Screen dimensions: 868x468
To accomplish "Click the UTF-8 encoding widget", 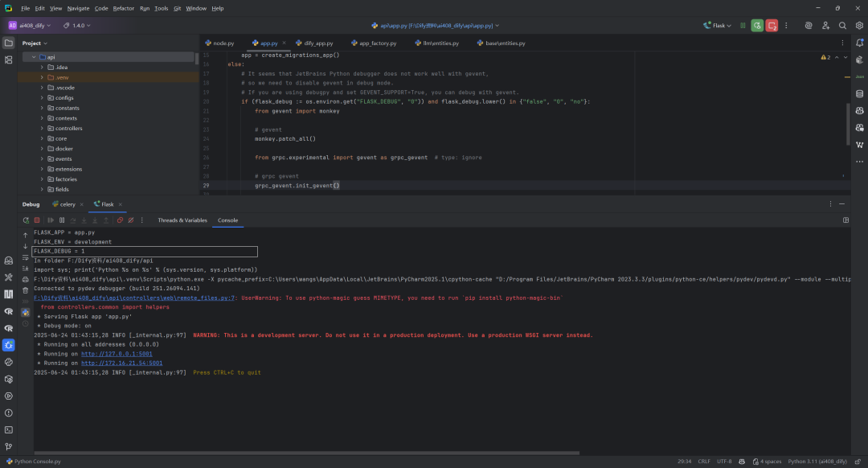I will click(724, 462).
